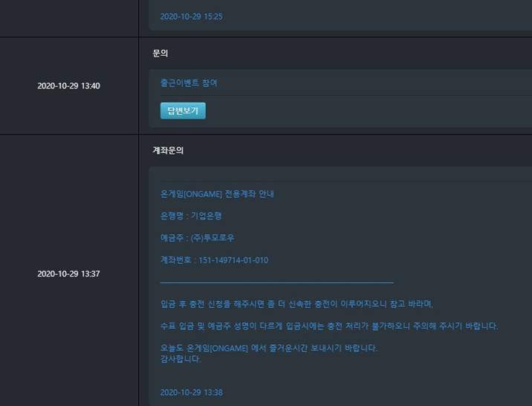Click the account number 151-149714-01-010
Screen dimensions: 532x406
click(233, 260)
